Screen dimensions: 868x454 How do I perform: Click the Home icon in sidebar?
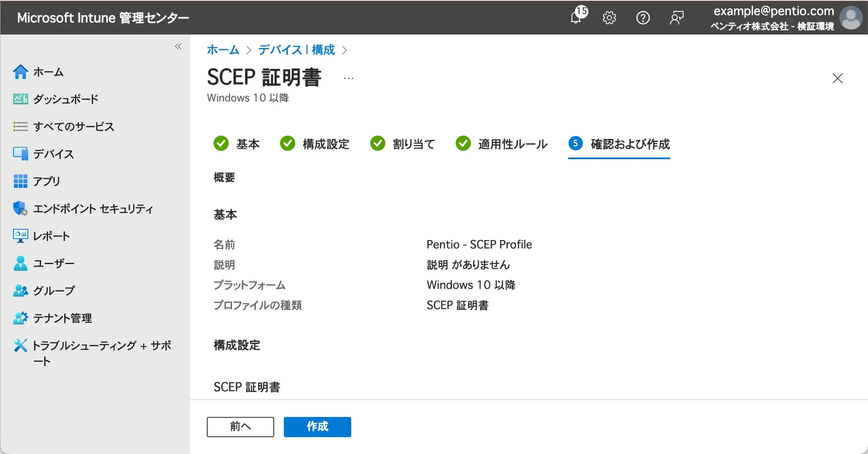tap(20, 72)
